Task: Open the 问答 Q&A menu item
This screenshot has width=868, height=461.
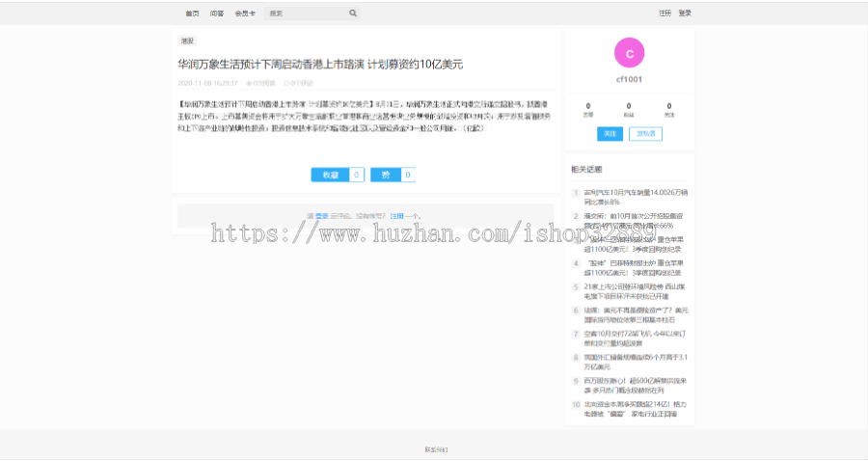Action: (x=217, y=14)
